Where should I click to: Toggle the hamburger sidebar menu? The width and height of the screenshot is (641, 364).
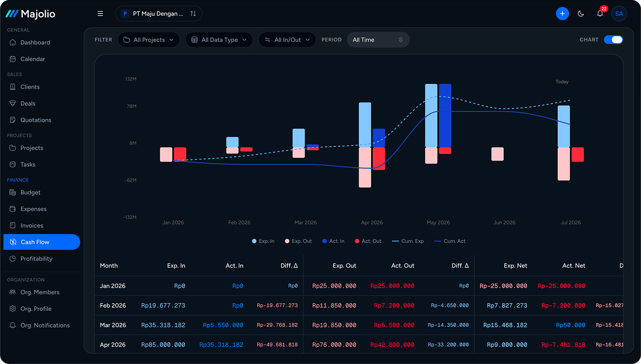100,14
